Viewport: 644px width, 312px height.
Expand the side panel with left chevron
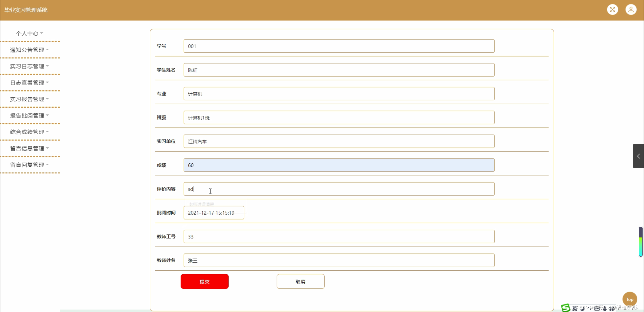pyautogui.click(x=638, y=156)
